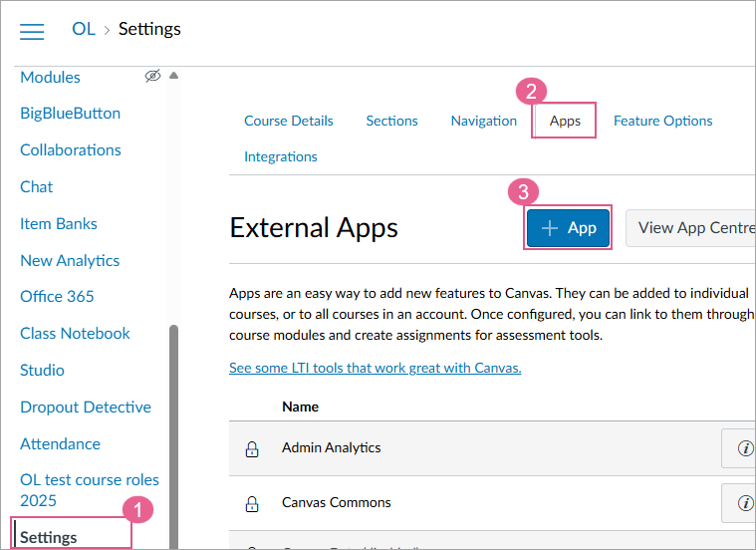
Task: Click the lock icon beside Admin Analytics
Action: 252,448
